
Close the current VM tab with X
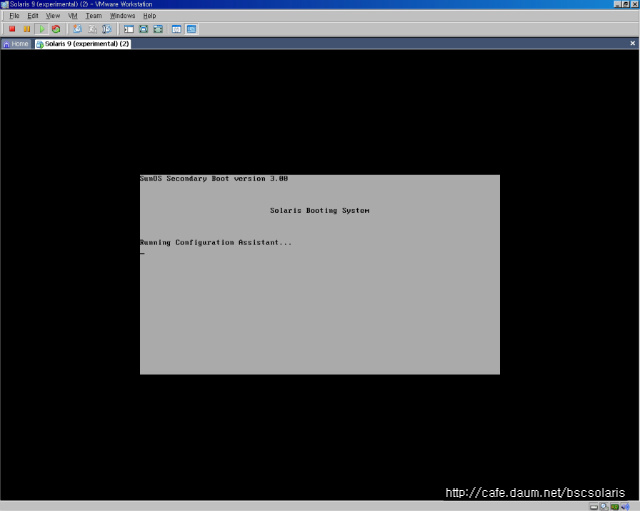(x=633, y=43)
